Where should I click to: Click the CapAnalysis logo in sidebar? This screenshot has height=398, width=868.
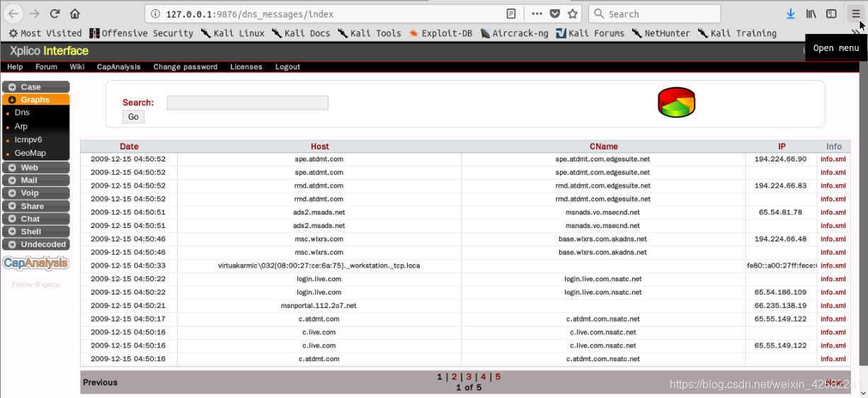coord(36,263)
